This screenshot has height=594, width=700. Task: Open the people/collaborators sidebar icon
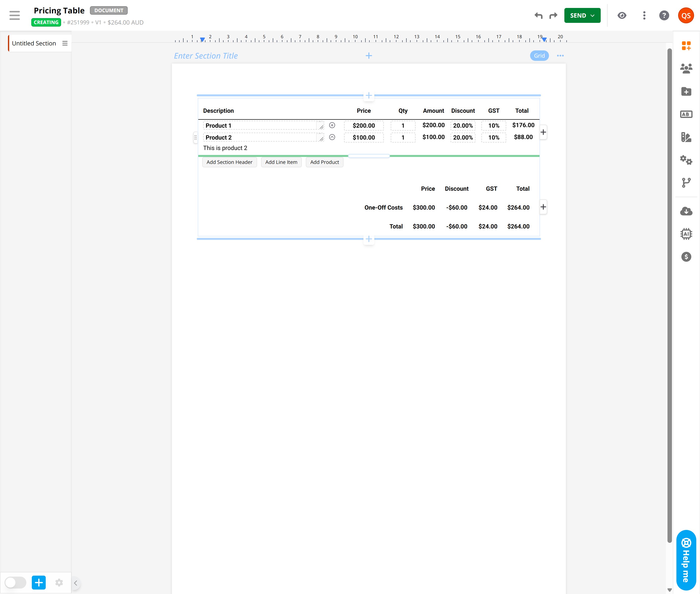tap(686, 68)
